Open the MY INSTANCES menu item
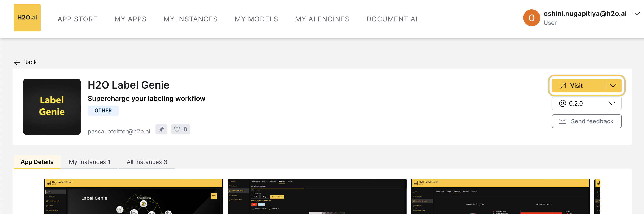Viewport: 644px width, 214px height. tap(190, 19)
